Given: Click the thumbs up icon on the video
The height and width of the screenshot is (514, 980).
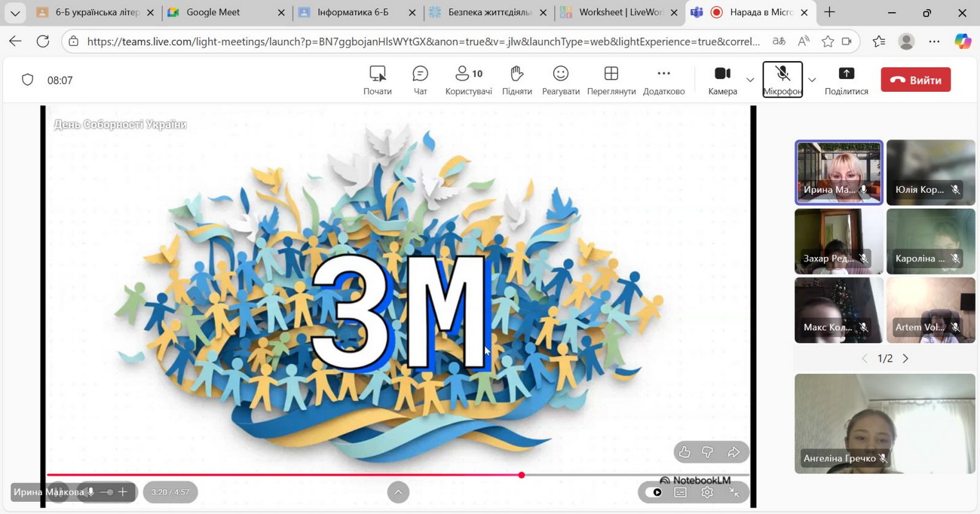Looking at the screenshot, I should pyautogui.click(x=684, y=452).
